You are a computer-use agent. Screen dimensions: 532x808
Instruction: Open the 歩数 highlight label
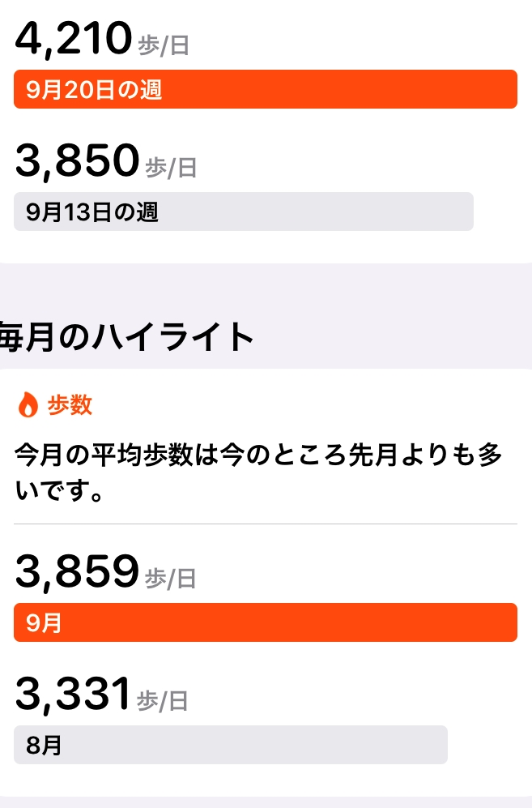[x=70, y=404]
